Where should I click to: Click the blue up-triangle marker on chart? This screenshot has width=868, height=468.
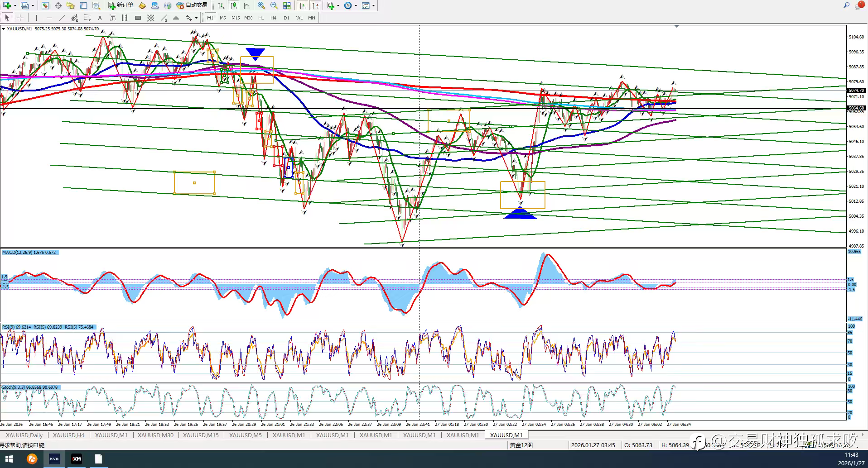point(520,214)
